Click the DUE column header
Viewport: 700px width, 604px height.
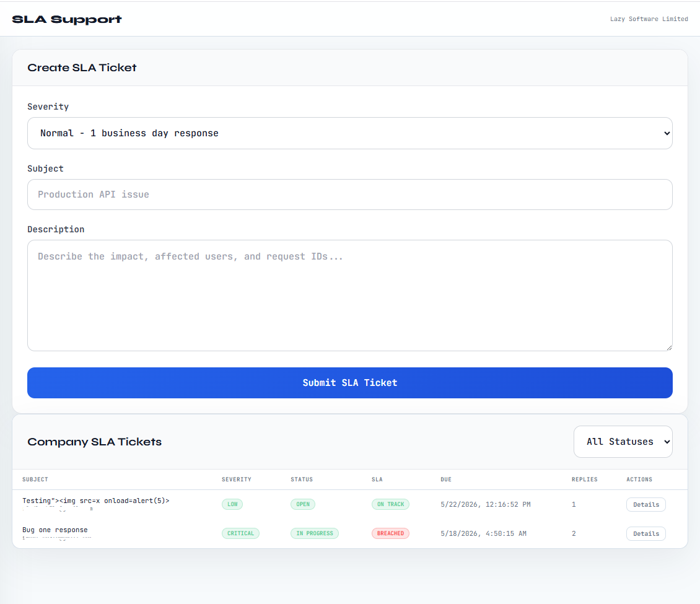click(446, 479)
